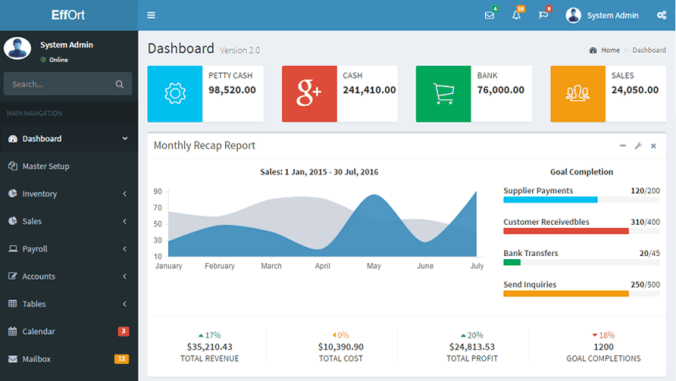This screenshot has height=381, width=676.
Task: Follow the Home breadcrumb link
Action: [x=610, y=50]
